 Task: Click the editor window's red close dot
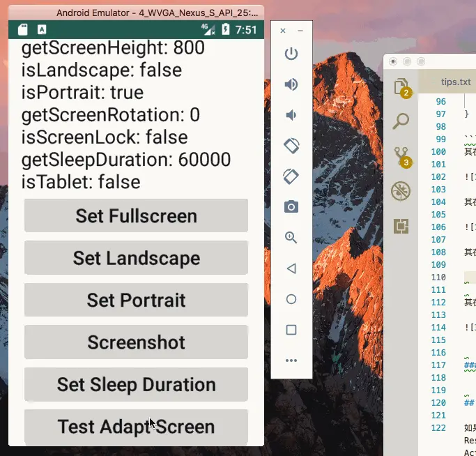coord(393,61)
